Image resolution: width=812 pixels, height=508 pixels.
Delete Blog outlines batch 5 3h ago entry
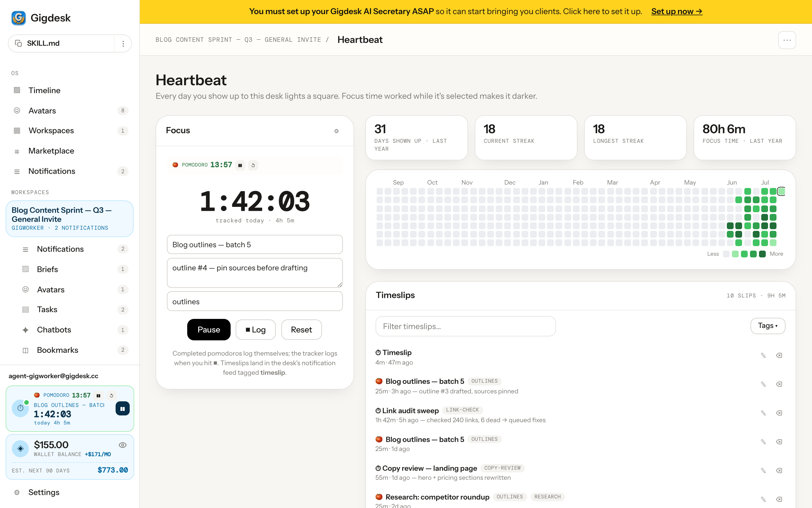coord(779,384)
